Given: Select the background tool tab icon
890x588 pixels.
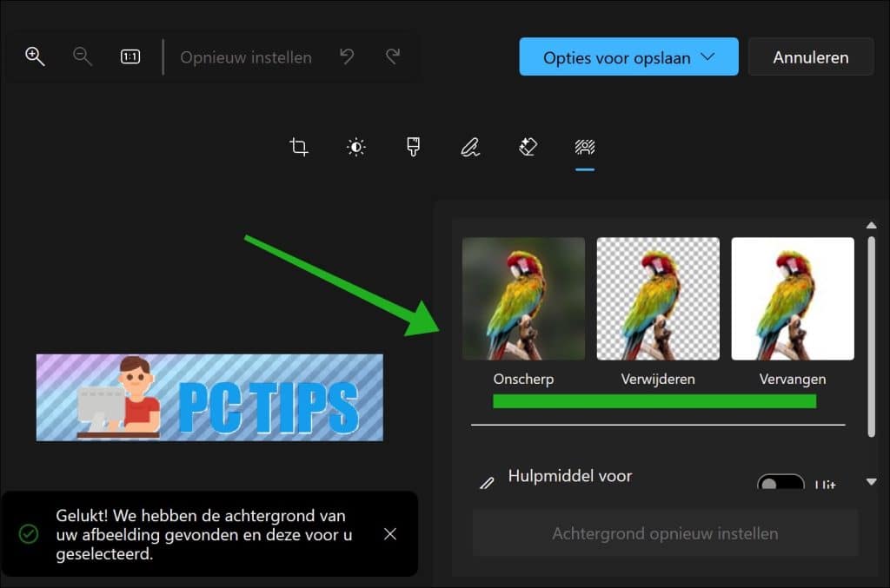Looking at the screenshot, I should coord(585,148).
